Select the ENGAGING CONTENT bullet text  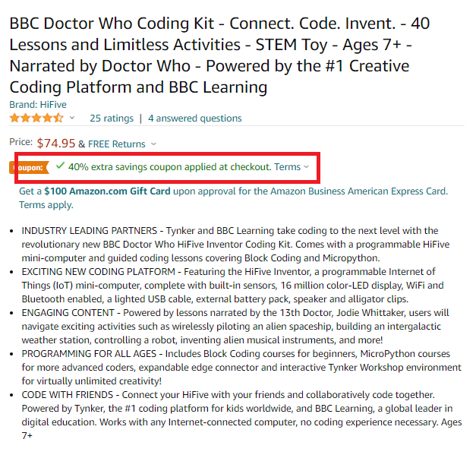(235, 326)
